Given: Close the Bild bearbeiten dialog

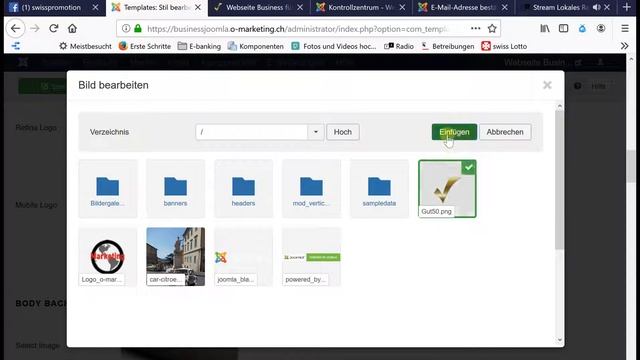Looking at the screenshot, I should pos(547,85).
